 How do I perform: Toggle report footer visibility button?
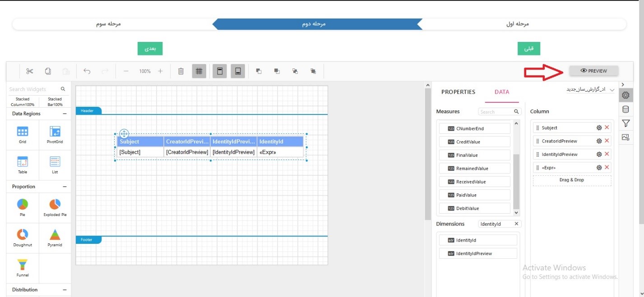(238, 71)
